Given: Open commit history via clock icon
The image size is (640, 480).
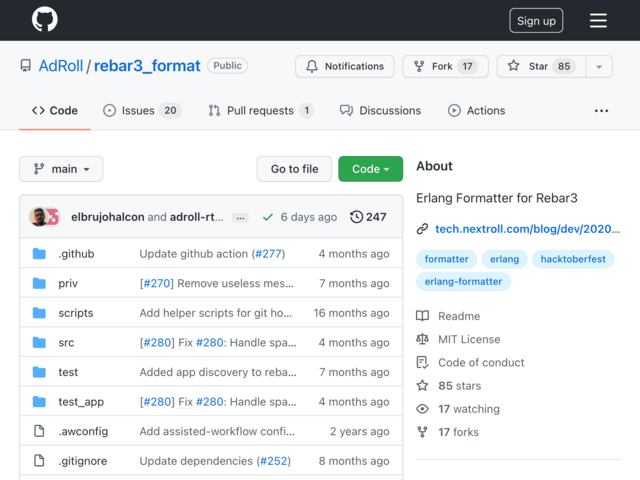Looking at the screenshot, I should coord(356,217).
